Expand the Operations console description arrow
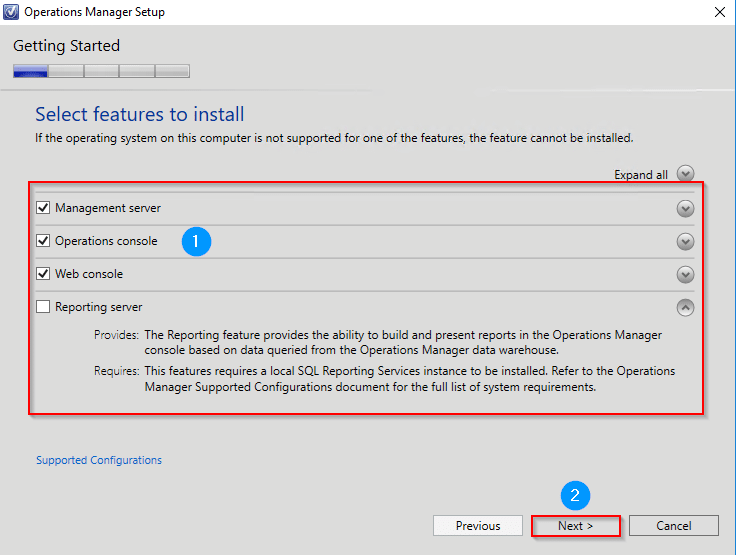The height and width of the screenshot is (555, 736). click(685, 241)
